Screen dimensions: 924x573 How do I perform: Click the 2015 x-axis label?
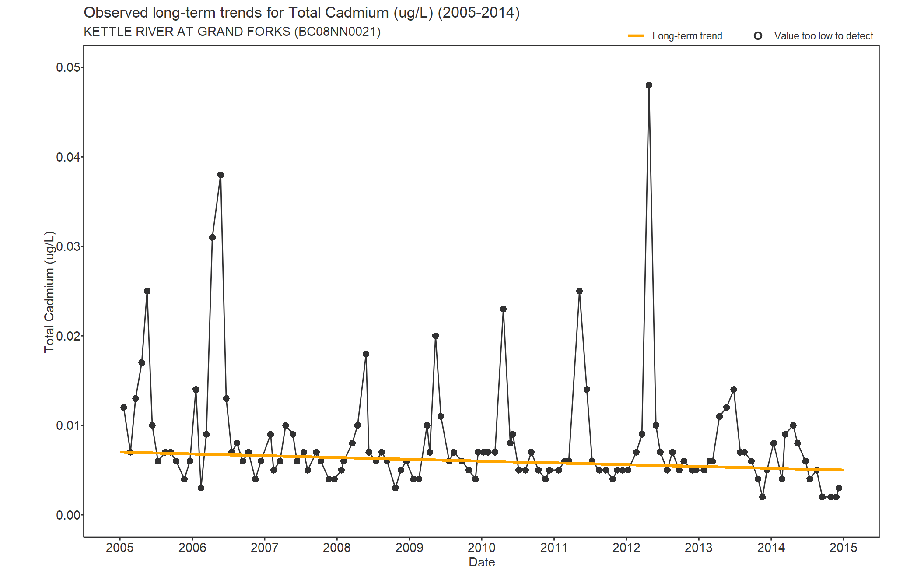point(843,548)
